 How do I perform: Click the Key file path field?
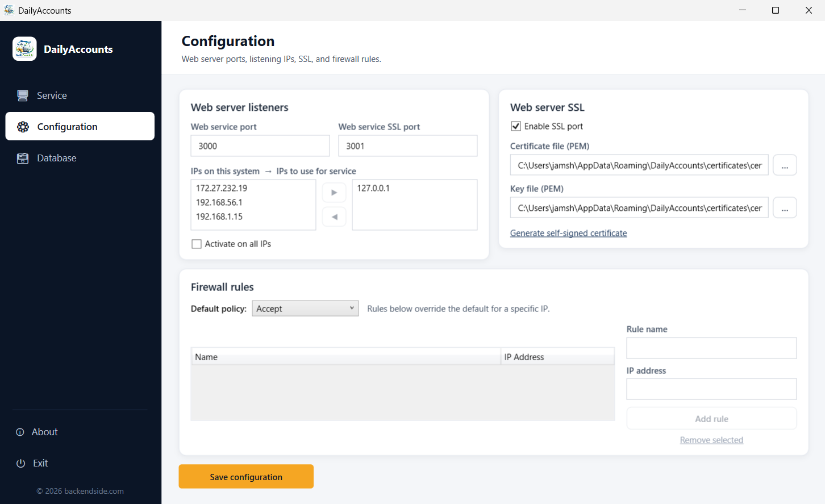[639, 208]
